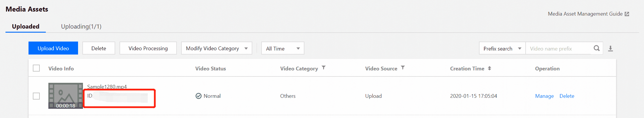Click the Video Processing button

tap(148, 48)
